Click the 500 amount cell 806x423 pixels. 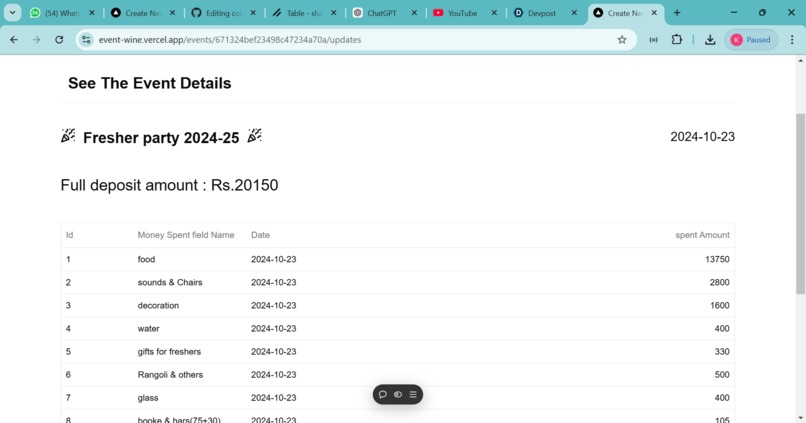722,375
